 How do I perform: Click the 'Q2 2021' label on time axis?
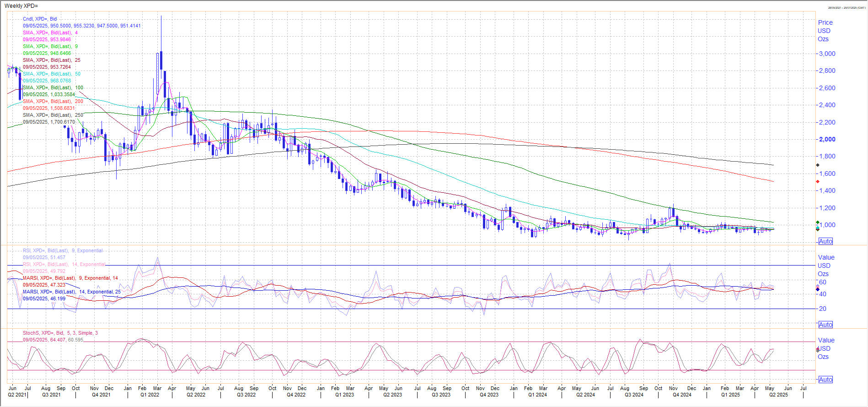point(17,395)
